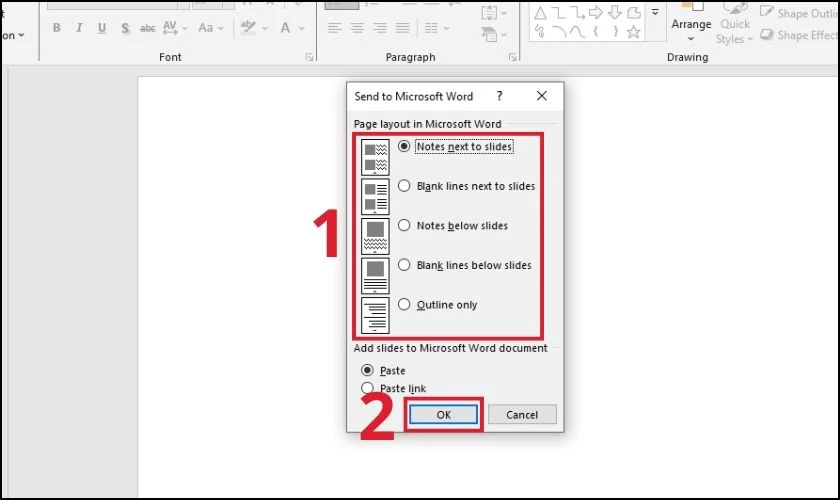Close the Send to Microsoft Word dialog
The height and width of the screenshot is (500, 840).
click(x=542, y=96)
